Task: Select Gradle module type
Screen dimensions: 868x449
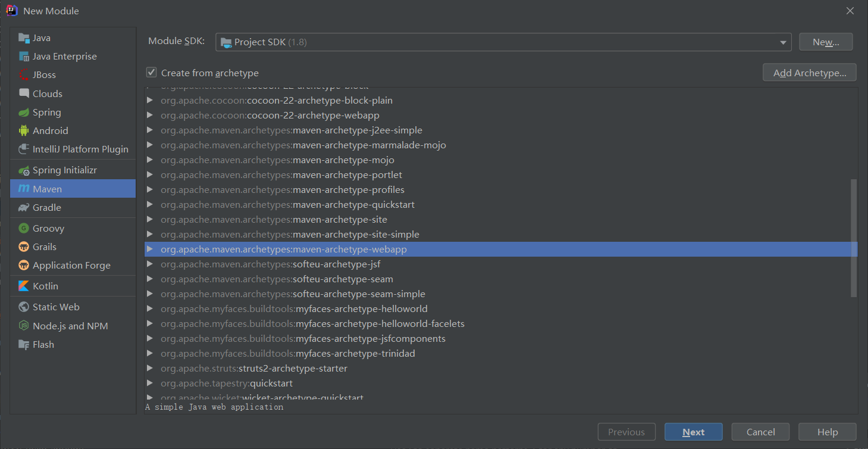Action: [x=73, y=207]
